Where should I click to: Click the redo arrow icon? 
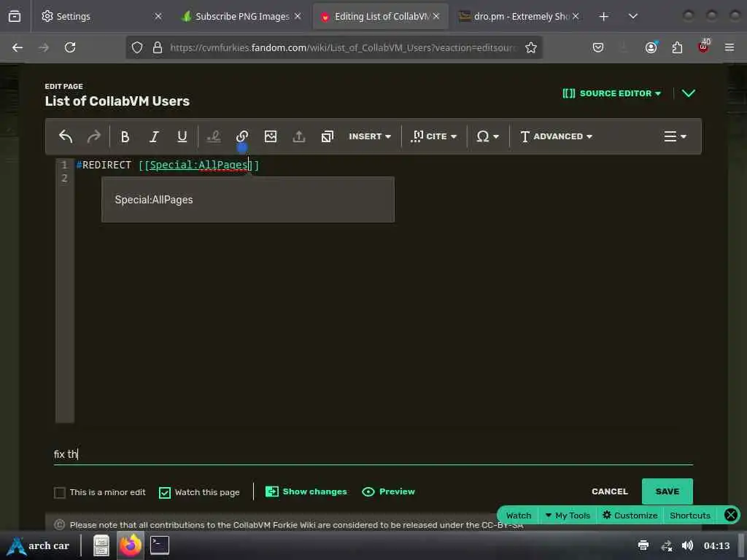click(x=94, y=136)
